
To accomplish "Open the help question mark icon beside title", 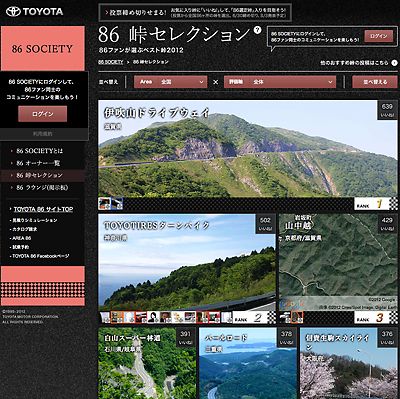I will (257, 30).
